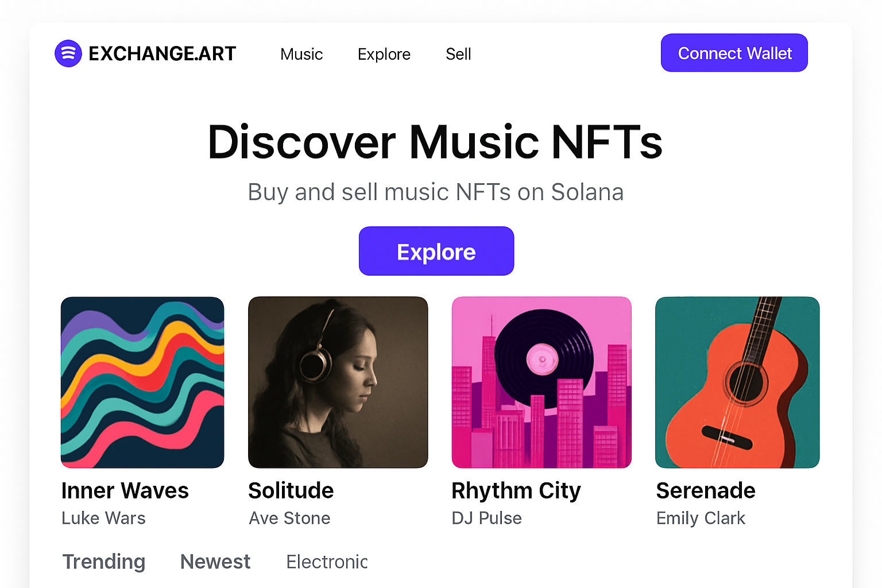This screenshot has height=588, width=882.
Task: Open Ave Stone artist page
Action: [x=289, y=518]
